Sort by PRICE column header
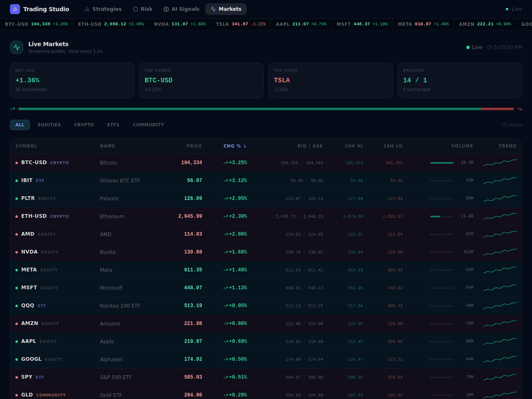The image size is (532, 399). (x=194, y=146)
